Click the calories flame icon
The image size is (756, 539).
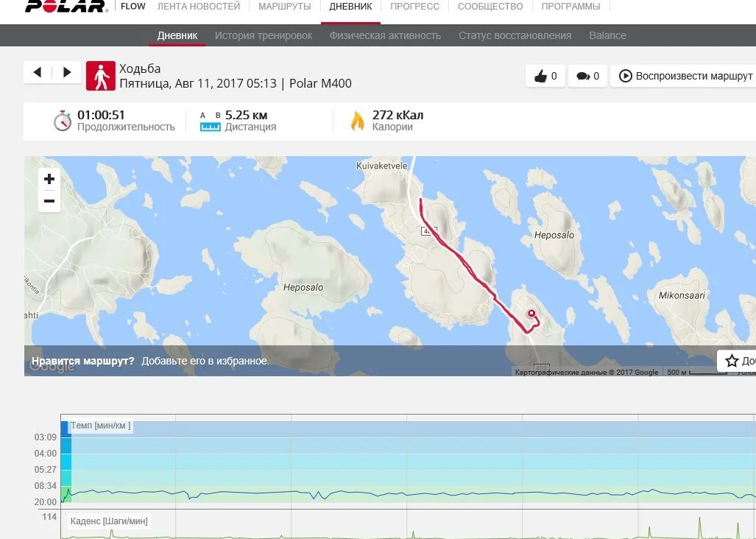[x=357, y=121]
